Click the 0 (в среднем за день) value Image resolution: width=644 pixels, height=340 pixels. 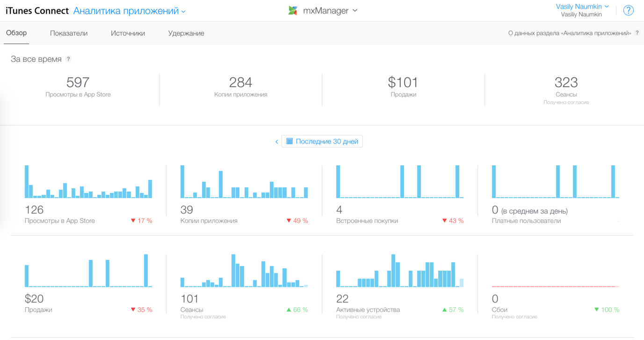tap(530, 210)
